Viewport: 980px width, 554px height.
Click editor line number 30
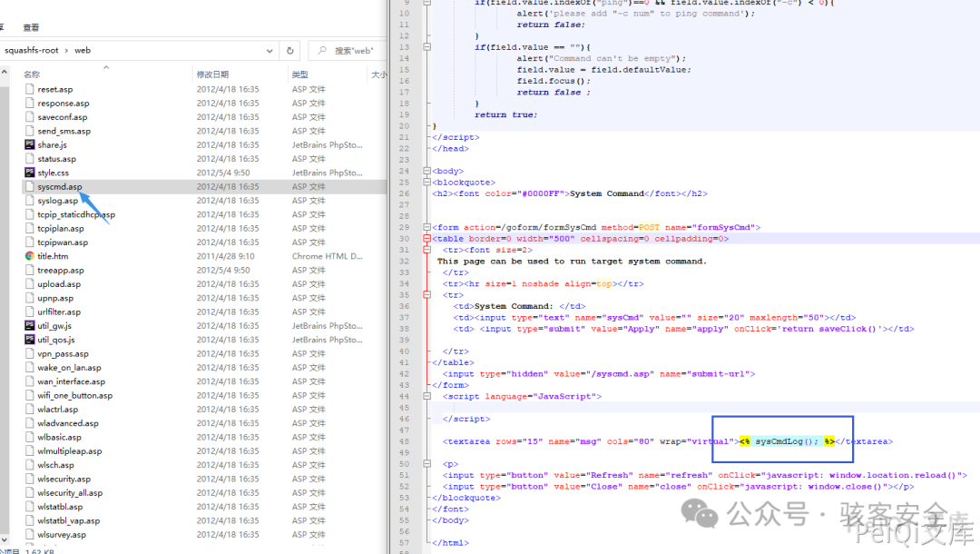404,238
